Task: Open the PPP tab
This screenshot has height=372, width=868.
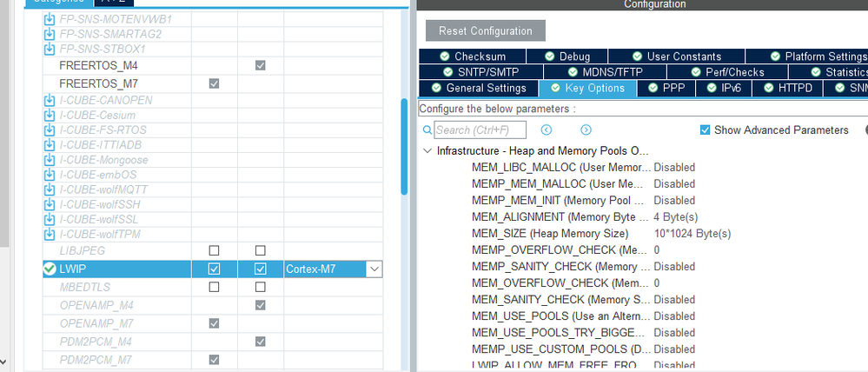Action: pyautogui.click(x=666, y=88)
